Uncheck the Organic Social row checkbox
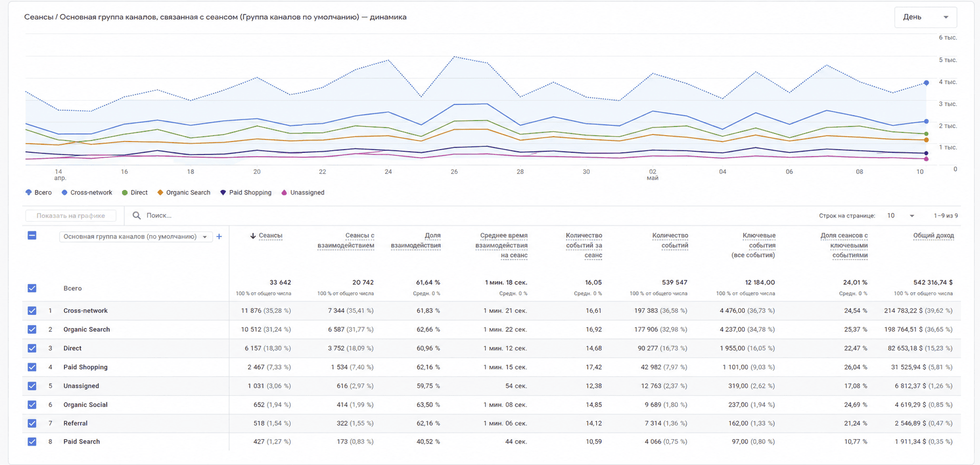980x465 pixels. pos(32,405)
